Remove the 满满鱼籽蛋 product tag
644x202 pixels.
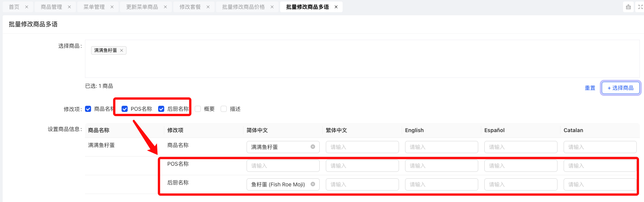click(x=122, y=50)
